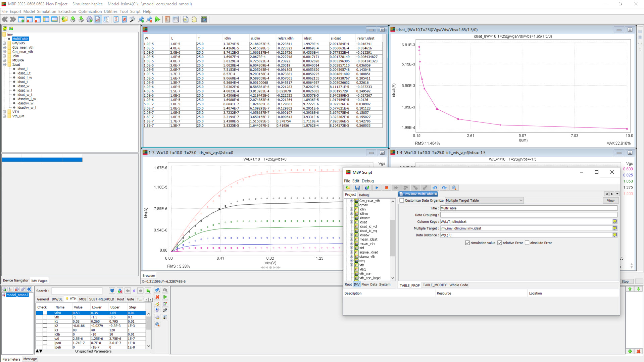The width and height of the screenshot is (644, 362).
Task: Click the View button in the Script window
Action: click(x=610, y=200)
